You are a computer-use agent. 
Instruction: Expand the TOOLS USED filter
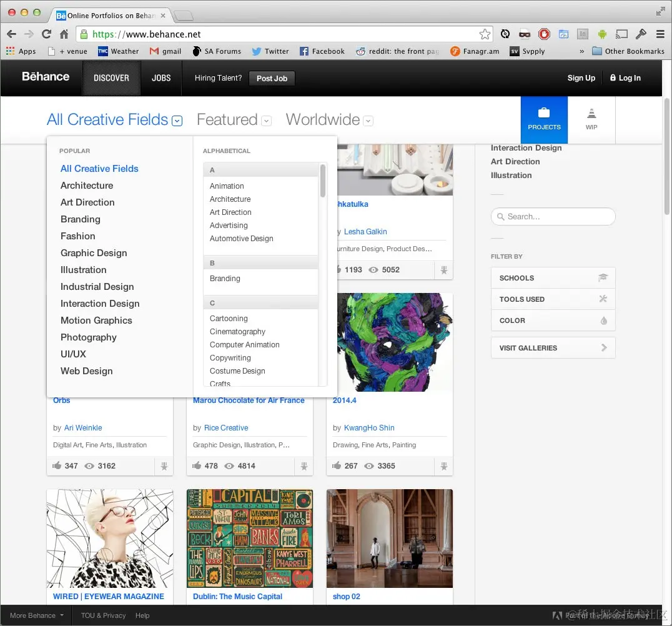553,299
